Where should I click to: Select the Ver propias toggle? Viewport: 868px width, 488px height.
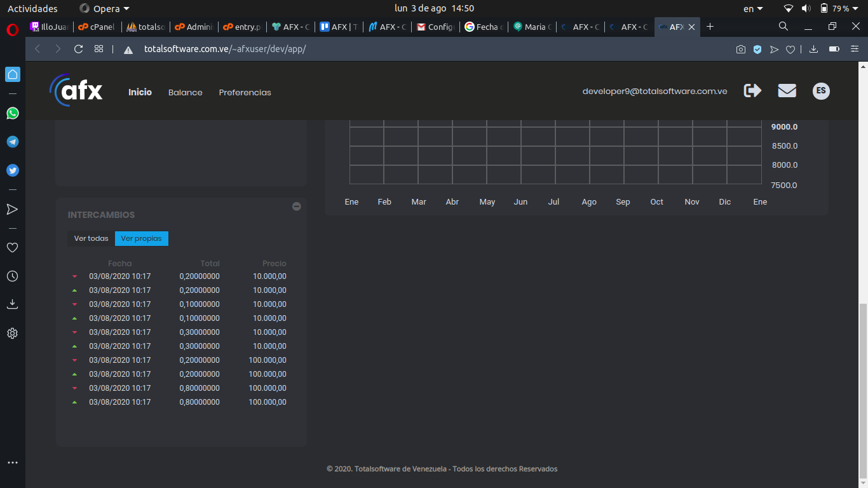(x=141, y=238)
